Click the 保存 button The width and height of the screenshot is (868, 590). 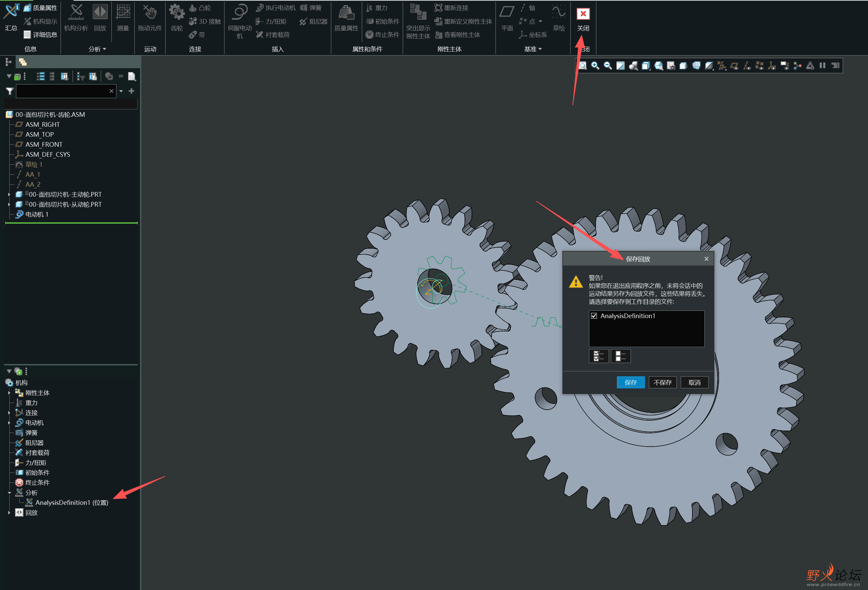tap(630, 382)
